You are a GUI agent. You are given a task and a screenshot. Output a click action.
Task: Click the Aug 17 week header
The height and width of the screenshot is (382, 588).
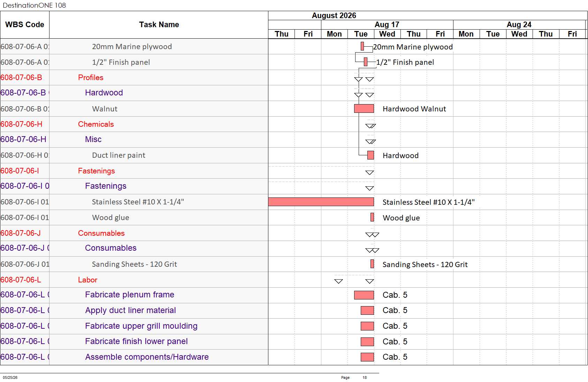click(387, 25)
